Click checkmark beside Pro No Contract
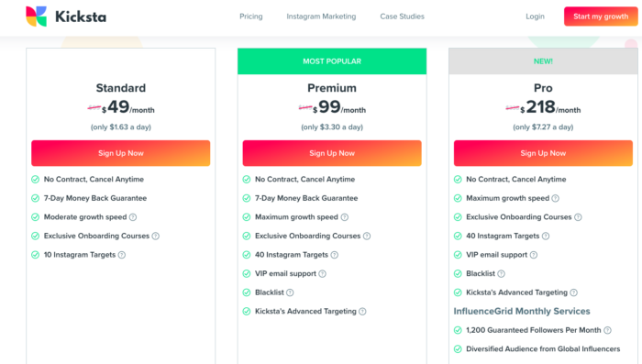The width and height of the screenshot is (642, 364). coord(458,180)
